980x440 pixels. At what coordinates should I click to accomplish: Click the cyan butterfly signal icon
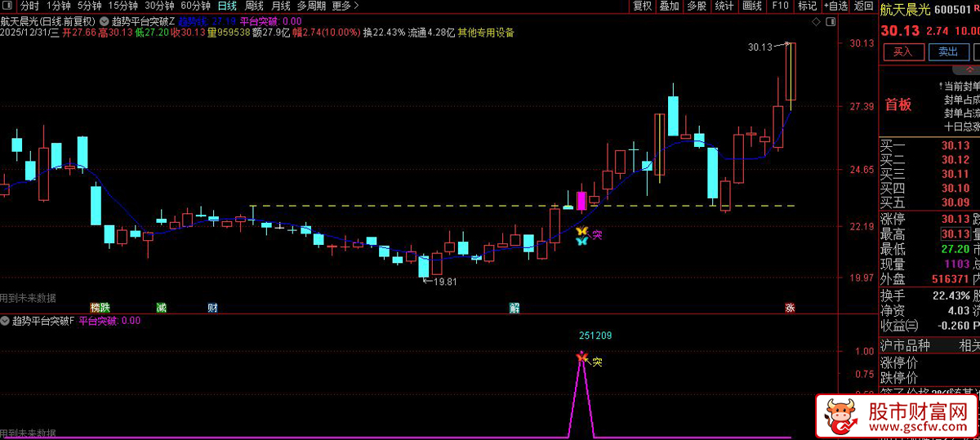click(581, 242)
